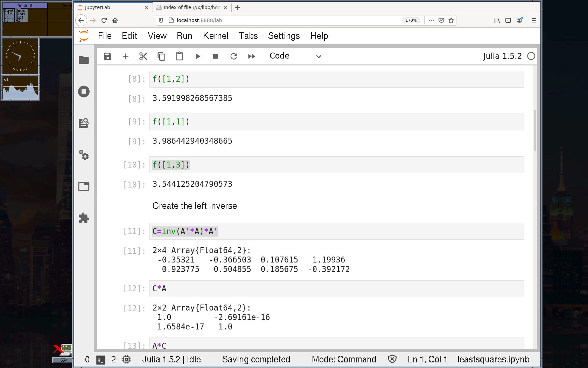Screen dimensions: 588x368
Task: Open the File Browser sidebar panel
Action: [x=84, y=60]
